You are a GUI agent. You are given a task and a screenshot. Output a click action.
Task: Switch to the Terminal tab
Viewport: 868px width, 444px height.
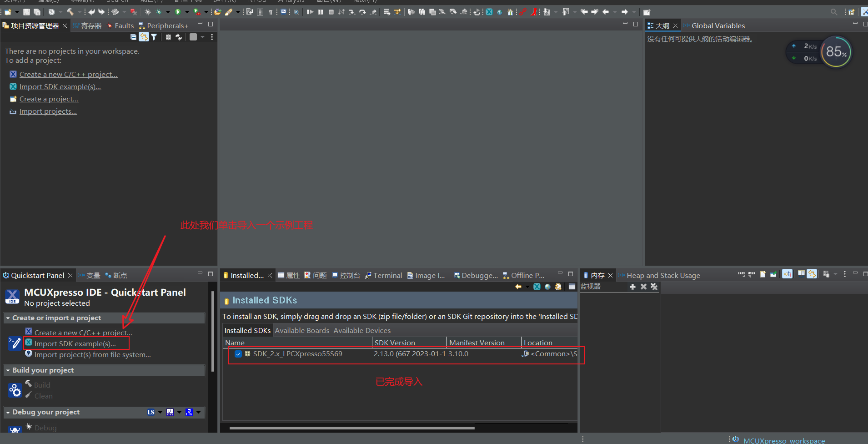pyautogui.click(x=383, y=276)
